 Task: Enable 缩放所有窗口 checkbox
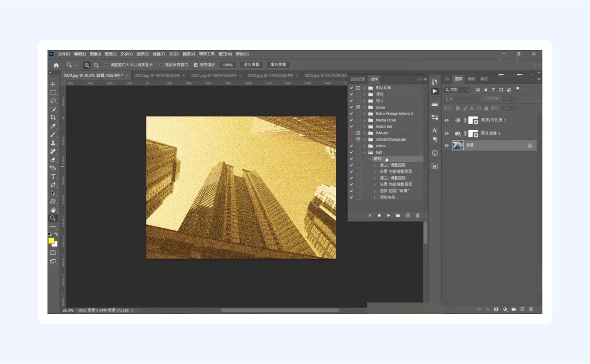tap(161, 65)
